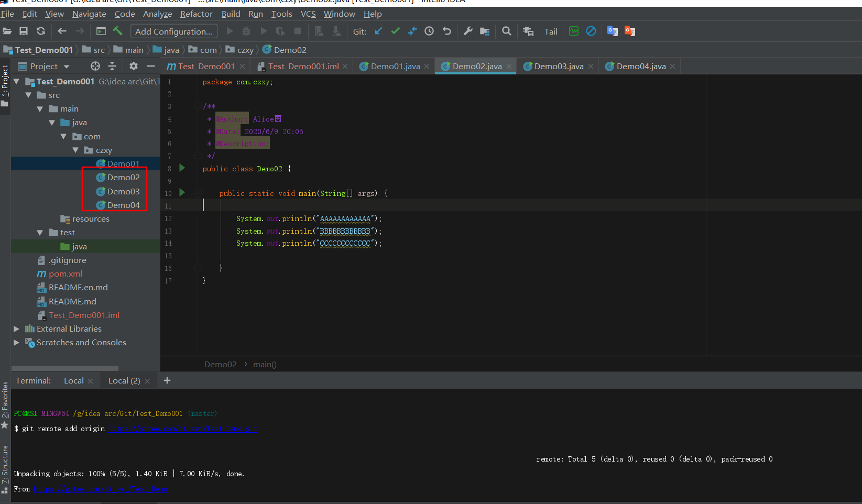862x504 pixels.
Task: Open Project panel gear settings
Action: tap(134, 66)
